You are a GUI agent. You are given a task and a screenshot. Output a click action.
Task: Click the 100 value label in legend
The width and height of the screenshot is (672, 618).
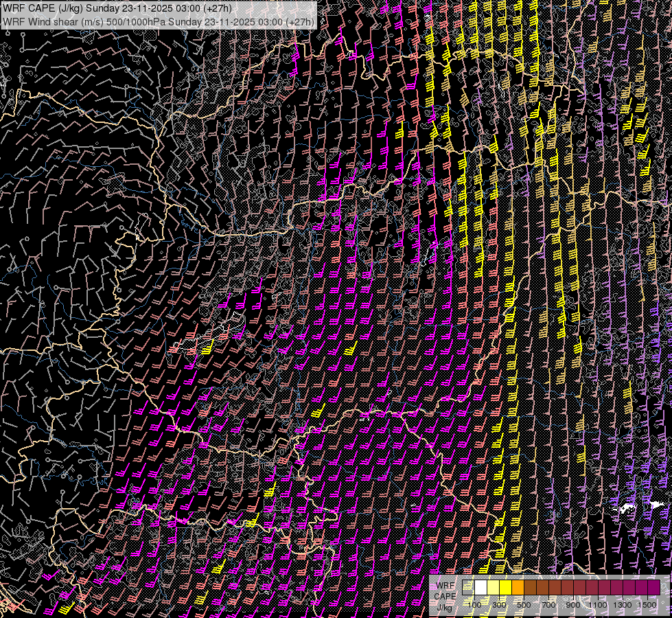click(x=474, y=605)
